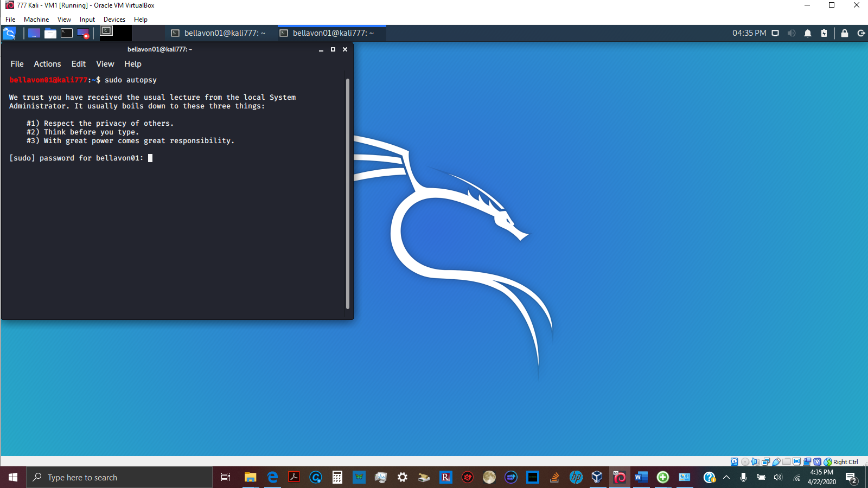
Task: Click the Windows Wi-Fi network icon
Action: point(796,477)
